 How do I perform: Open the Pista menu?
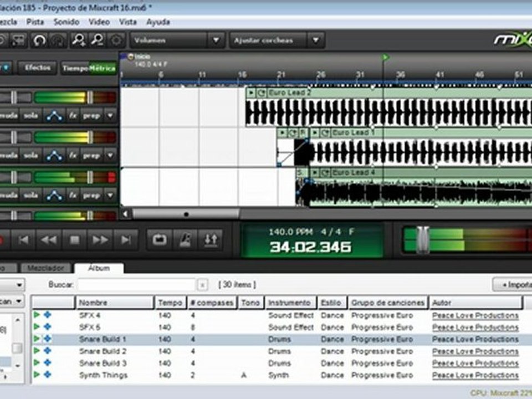click(35, 22)
